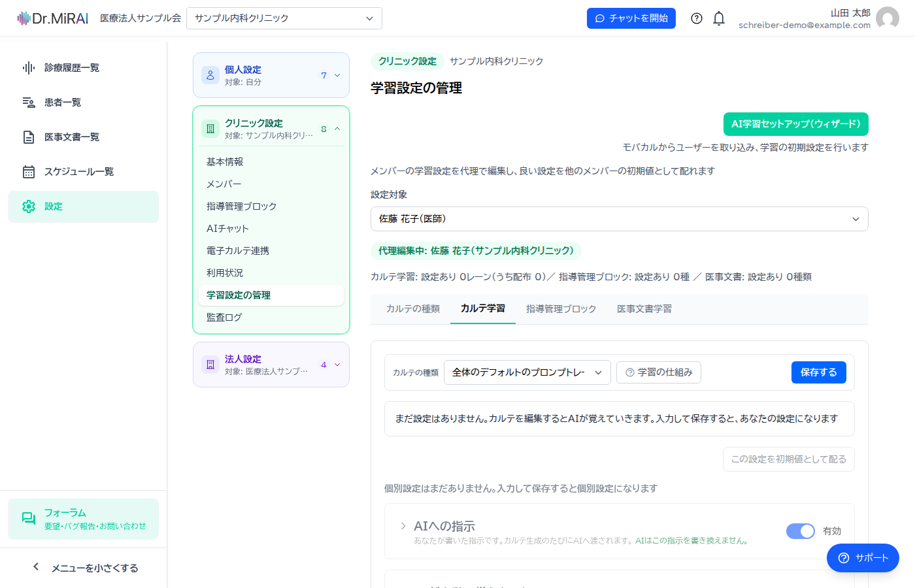Launch AI学習セットアップ(ウィザード)
Viewport: 915px width, 588px height.
(x=796, y=124)
